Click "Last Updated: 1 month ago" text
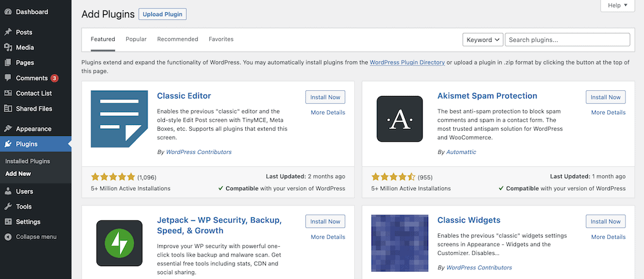Image resolution: width=644 pixels, height=279 pixels. (x=588, y=177)
